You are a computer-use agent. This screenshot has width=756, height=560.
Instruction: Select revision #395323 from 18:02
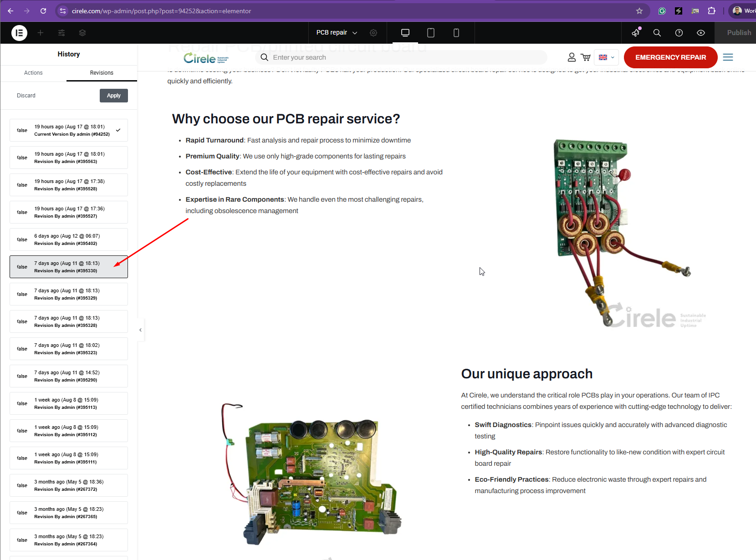click(x=69, y=349)
